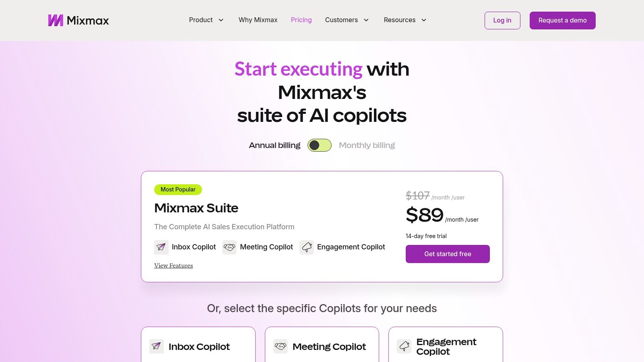The image size is (644, 362).
Task: Click the Log in button
Action: point(502,21)
